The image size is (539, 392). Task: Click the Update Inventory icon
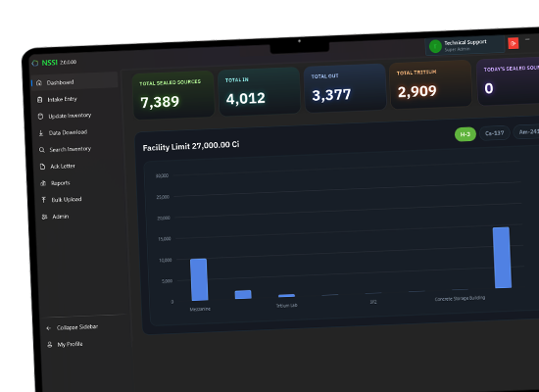tap(40, 117)
